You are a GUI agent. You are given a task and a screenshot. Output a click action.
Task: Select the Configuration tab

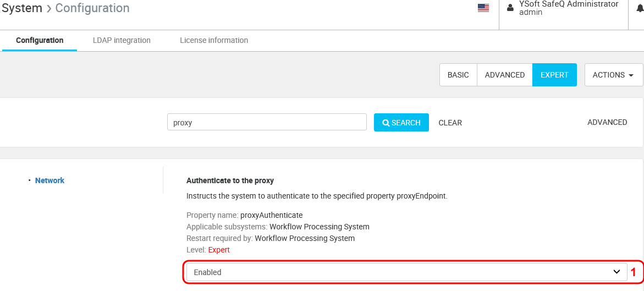[x=40, y=40]
